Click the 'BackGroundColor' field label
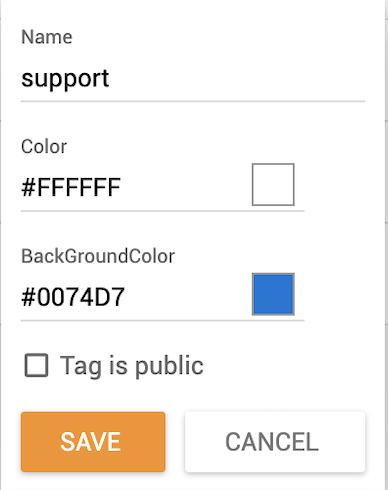 [x=98, y=256]
